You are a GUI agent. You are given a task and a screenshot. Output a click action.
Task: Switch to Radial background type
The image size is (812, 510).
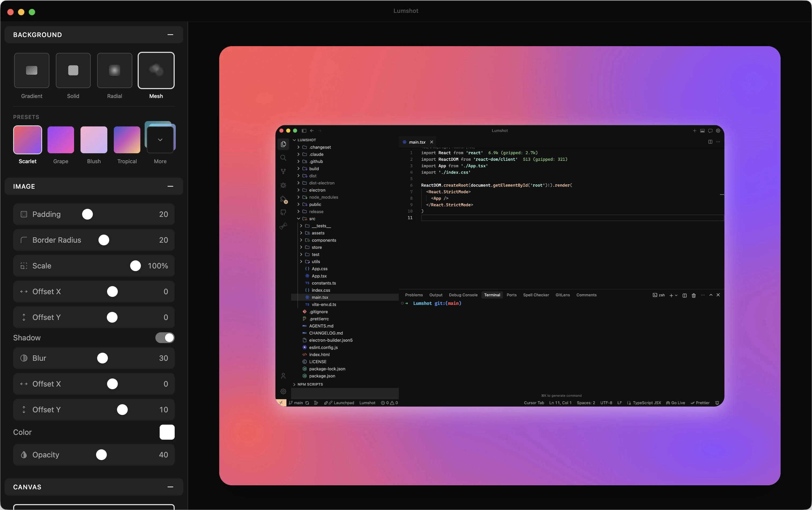(115, 71)
